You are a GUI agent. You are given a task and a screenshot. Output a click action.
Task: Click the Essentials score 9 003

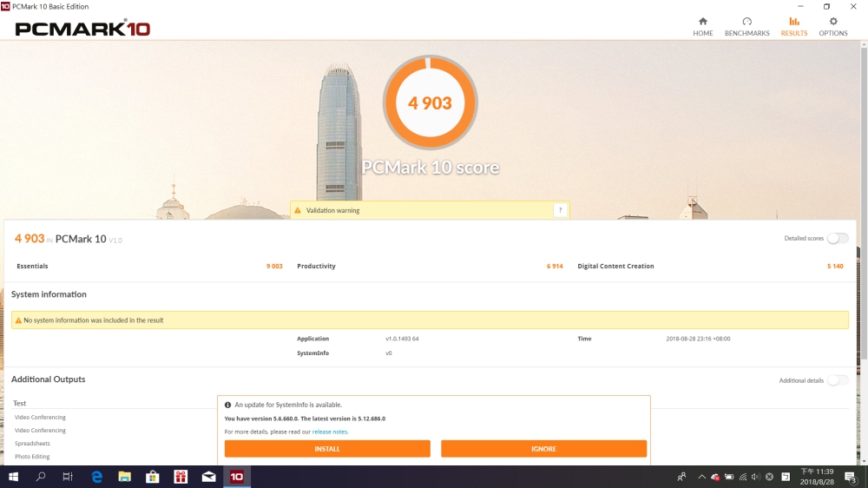click(x=274, y=266)
